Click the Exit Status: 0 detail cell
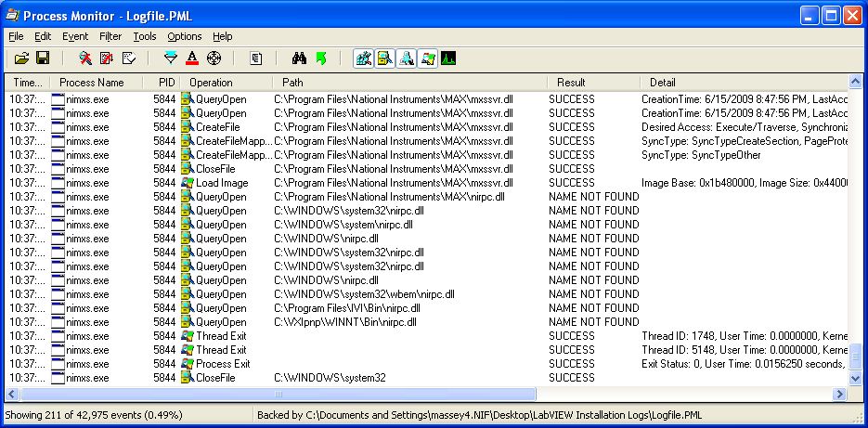 coord(744,364)
